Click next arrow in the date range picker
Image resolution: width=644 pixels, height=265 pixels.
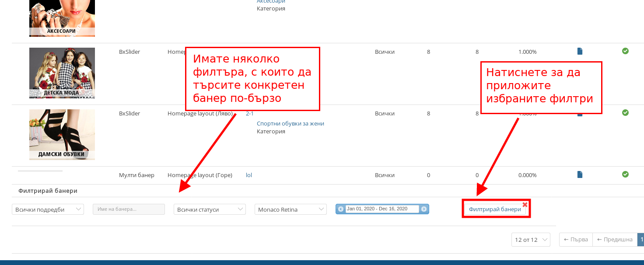[x=423, y=209]
